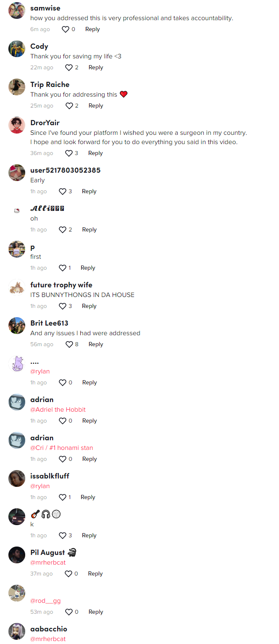Reply to the 'first' comment by p
Image resolution: width=279 pixels, height=644 pixels.
[x=88, y=268]
